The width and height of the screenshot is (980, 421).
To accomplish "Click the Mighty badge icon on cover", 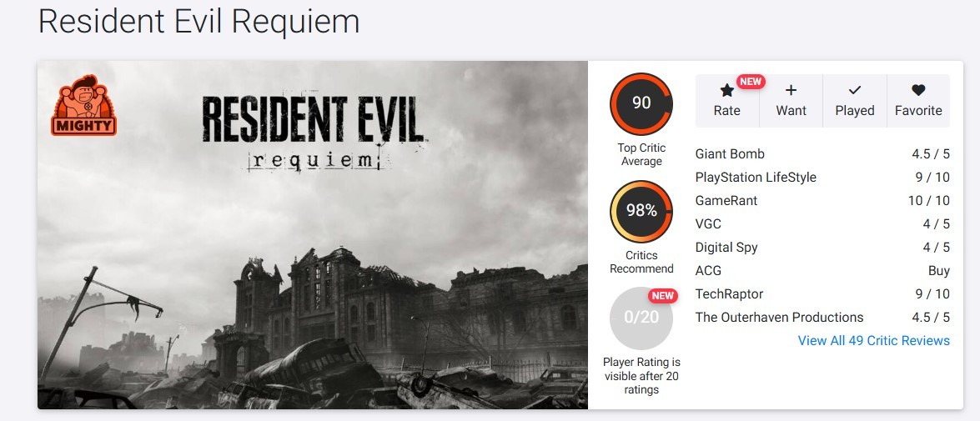I will click(x=83, y=105).
